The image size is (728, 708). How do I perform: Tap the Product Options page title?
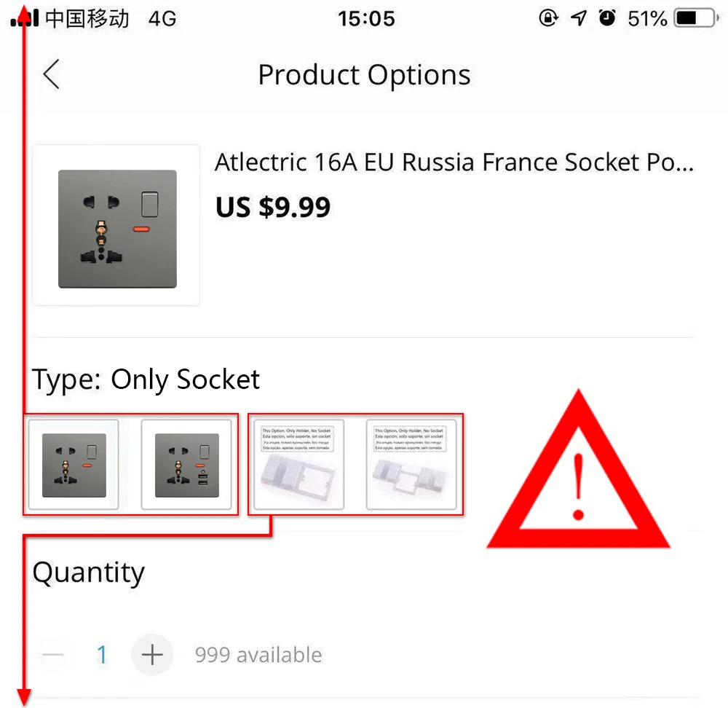pyautogui.click(x=364, y=75)
